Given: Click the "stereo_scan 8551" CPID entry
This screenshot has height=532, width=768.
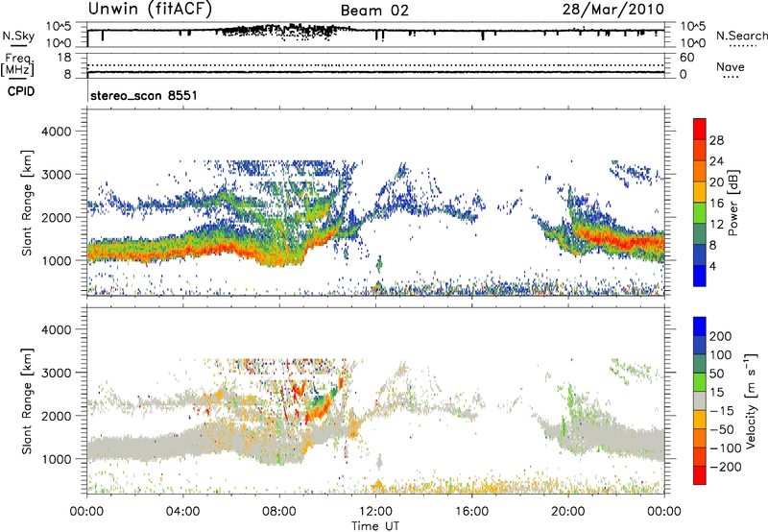Looking at the screenshot, I should 144,95.
